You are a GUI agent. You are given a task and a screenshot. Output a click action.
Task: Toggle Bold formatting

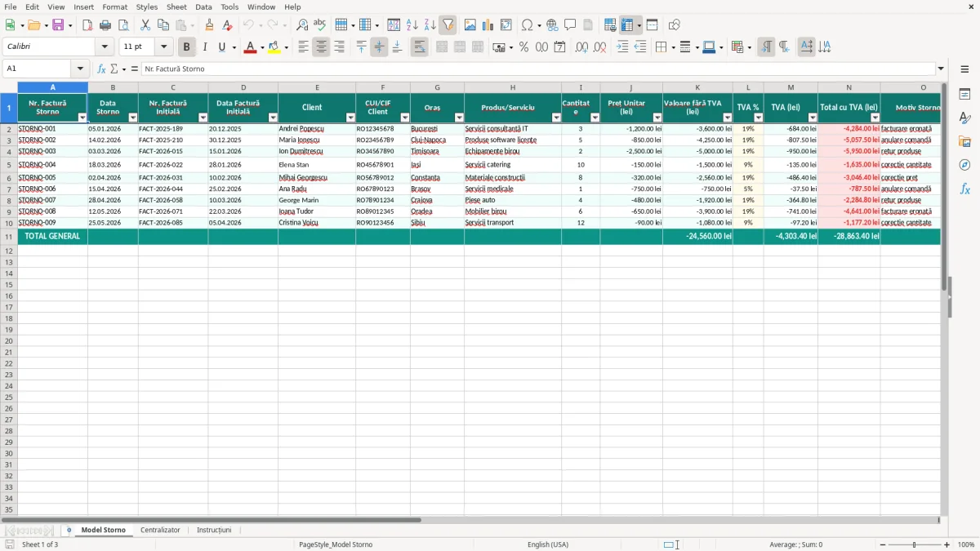point(187,47)
